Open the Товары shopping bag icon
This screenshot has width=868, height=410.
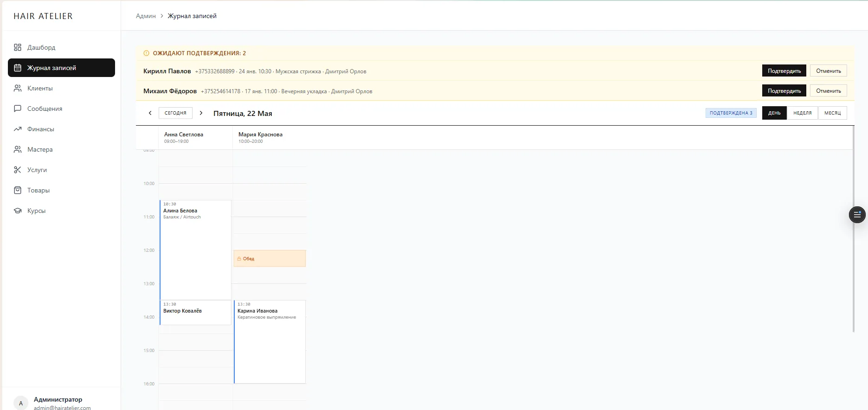coord(18,190)
